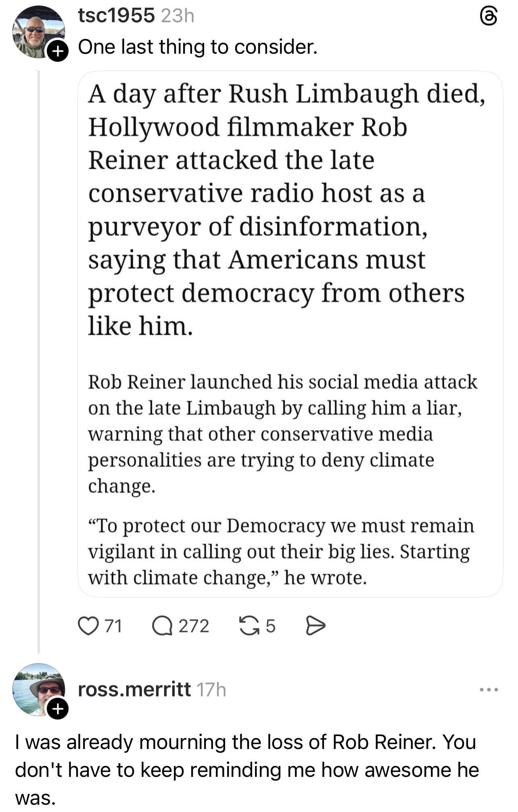View the 5 reposts count
518x812 pixels.
(x=270, y=626)
